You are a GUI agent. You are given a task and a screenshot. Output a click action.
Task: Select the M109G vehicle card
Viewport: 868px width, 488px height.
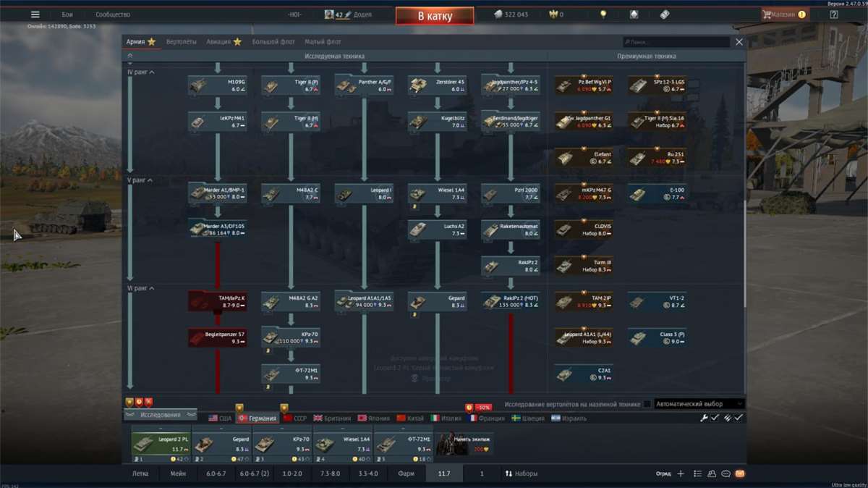point(217,85)
